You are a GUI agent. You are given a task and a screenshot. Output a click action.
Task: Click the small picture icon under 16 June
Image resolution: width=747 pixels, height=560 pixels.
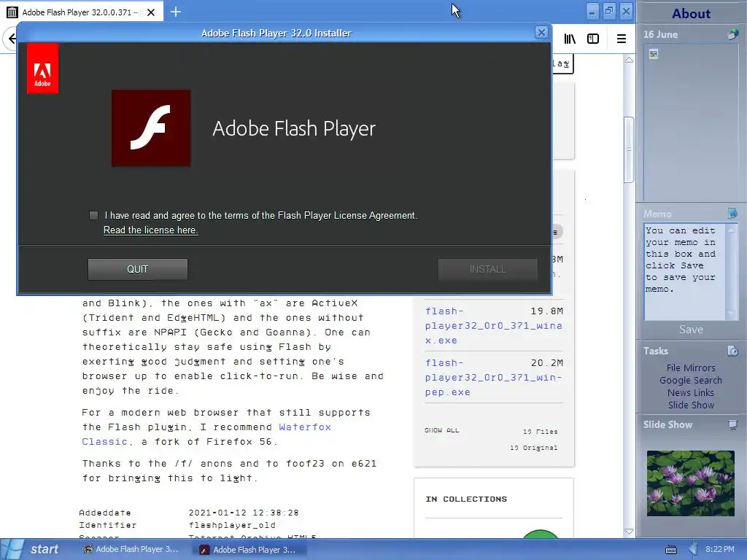coord(654,54)
